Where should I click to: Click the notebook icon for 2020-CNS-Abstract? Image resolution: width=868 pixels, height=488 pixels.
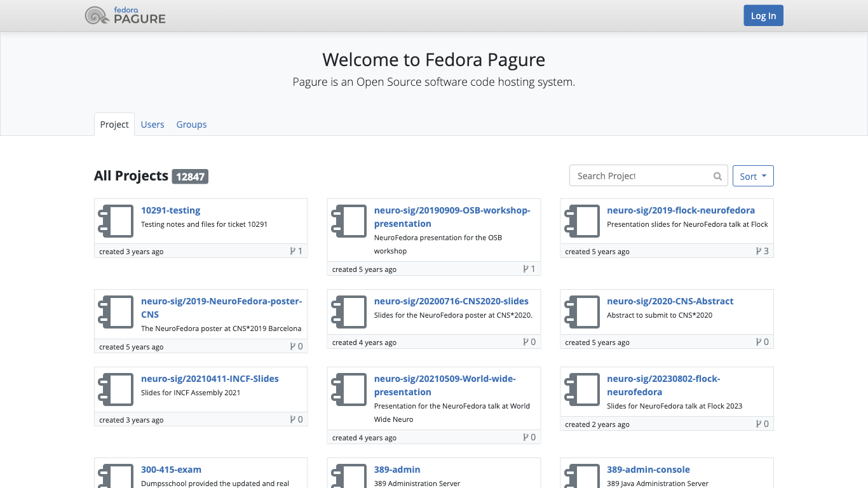pyautogui.click(x=582, y=312)
